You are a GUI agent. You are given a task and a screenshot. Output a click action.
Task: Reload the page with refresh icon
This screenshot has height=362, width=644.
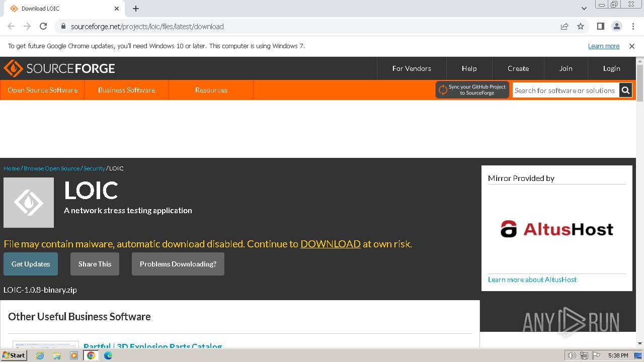click(x=43, y=26)
